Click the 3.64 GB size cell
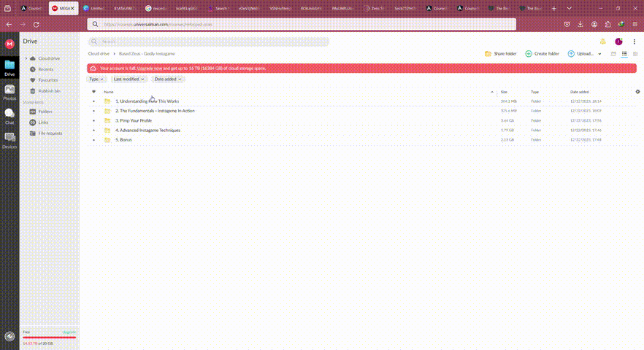The height and width of the screenshot is (350, 644). 507,120
